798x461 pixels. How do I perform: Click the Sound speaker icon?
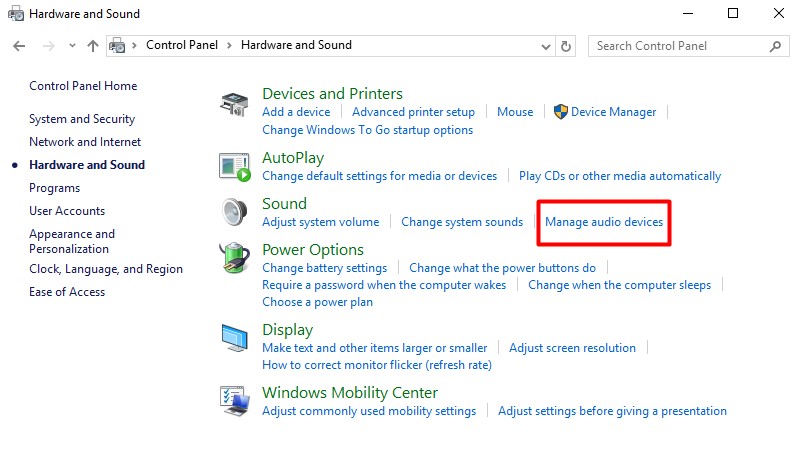tap(234, 213)
